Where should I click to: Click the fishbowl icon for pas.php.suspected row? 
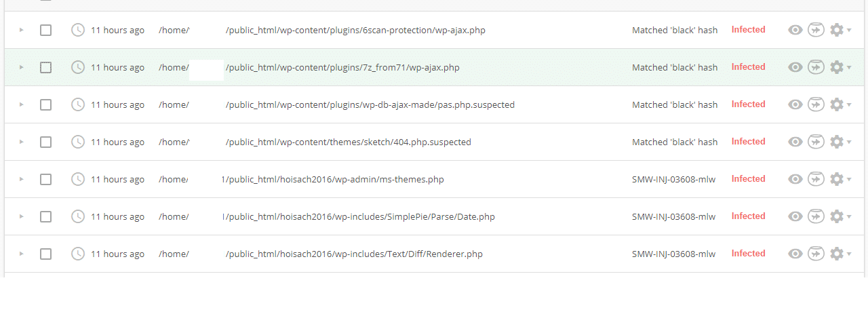(816, 104)
